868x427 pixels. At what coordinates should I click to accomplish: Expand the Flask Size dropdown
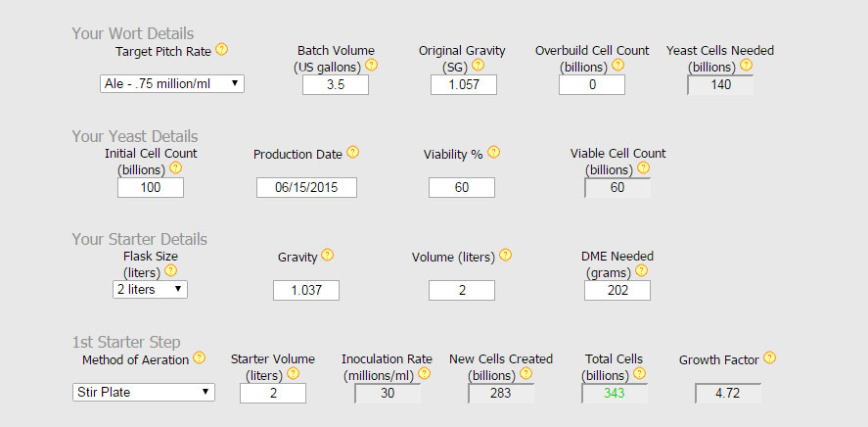pos(150,290)
